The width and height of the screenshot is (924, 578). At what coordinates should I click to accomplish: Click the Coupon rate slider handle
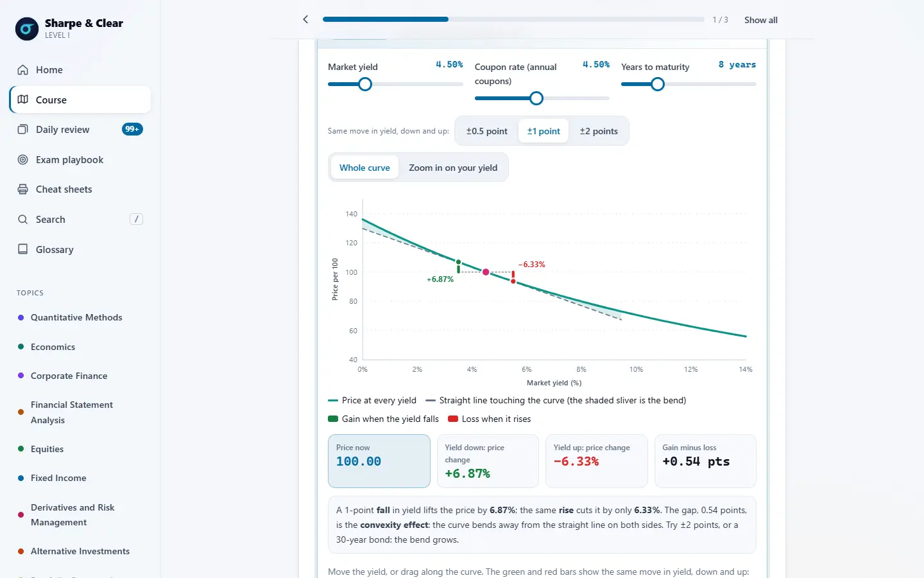[536, 98]
